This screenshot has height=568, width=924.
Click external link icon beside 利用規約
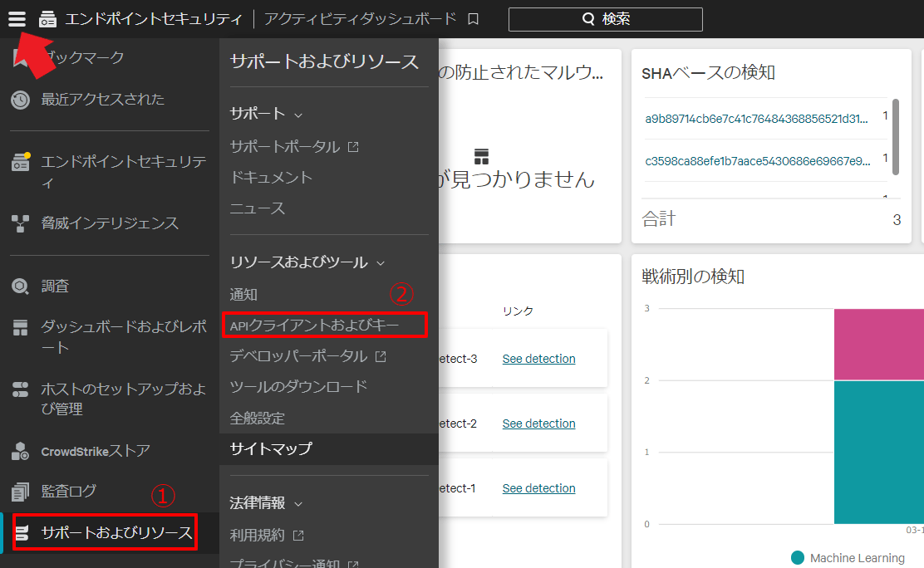[x=298, y=535]
